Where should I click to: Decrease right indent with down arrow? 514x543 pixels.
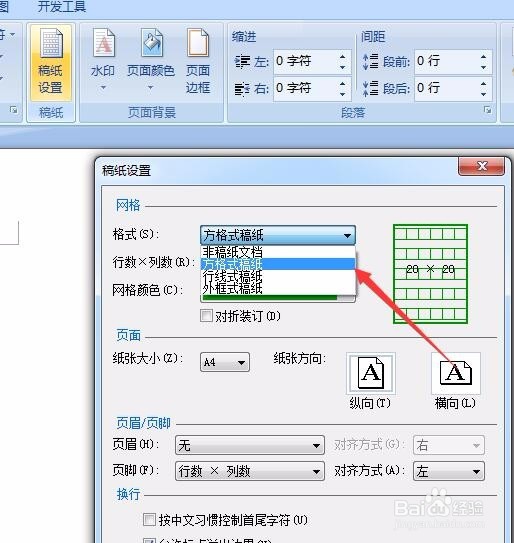click(x=343, y=94)
